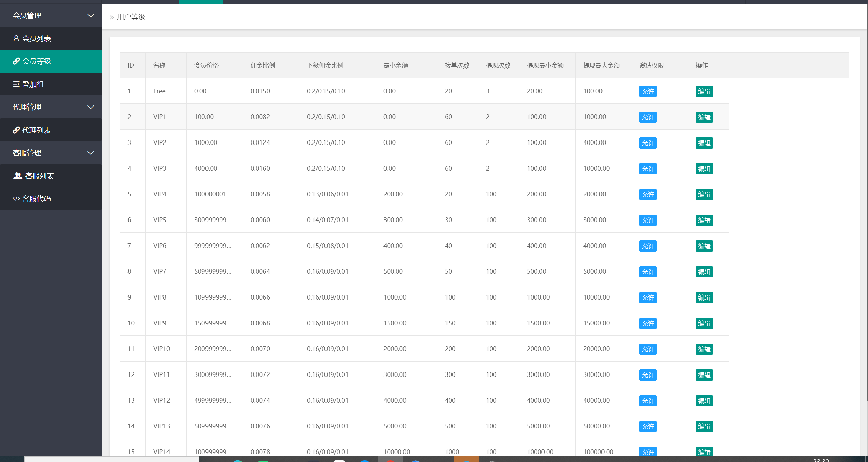The height and width of the screenshot is (462, 868).
Task: Click the 会员价格 column header
Action: pyautogui.click(x=206, y=65)
